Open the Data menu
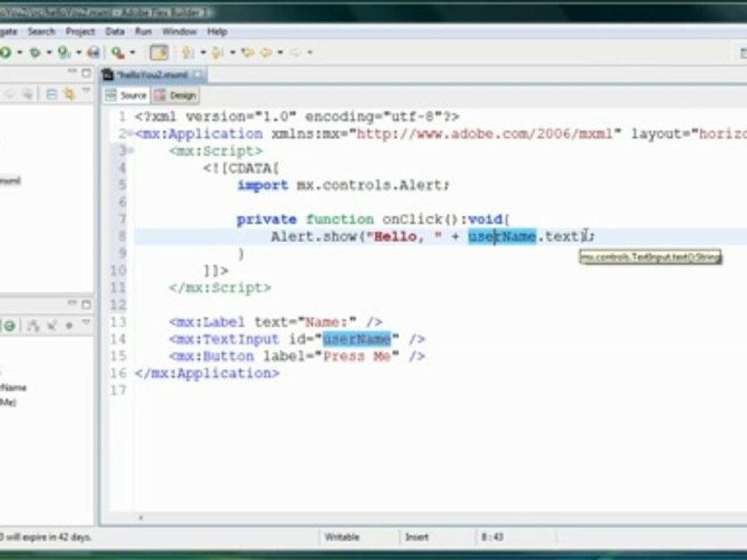The height and width of the screenshot is (560, 747). 115,31
